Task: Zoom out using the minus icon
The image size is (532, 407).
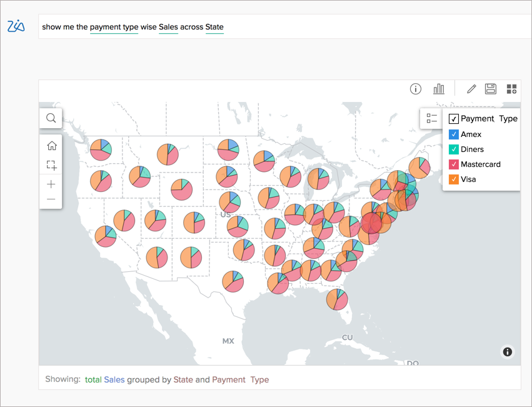Action: [x=51, y=199]
